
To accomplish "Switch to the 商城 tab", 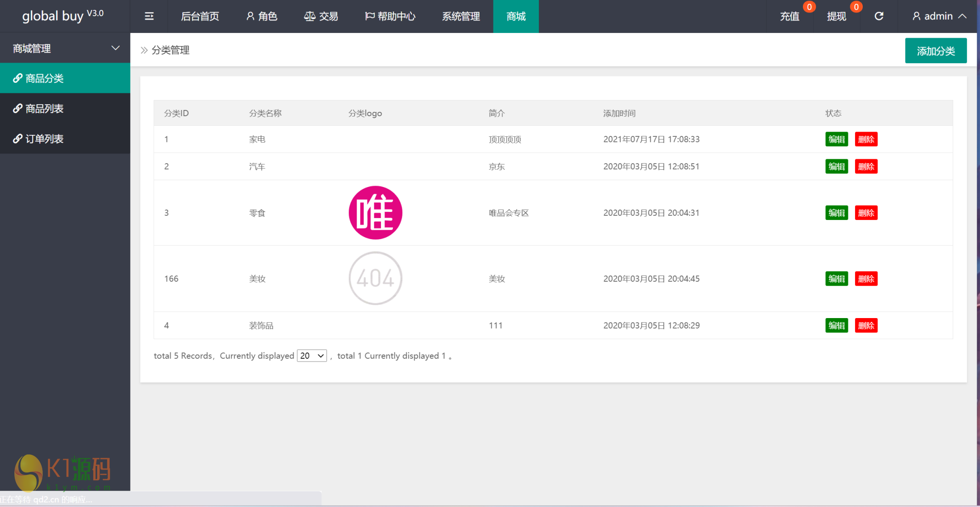I will [516, 16].
